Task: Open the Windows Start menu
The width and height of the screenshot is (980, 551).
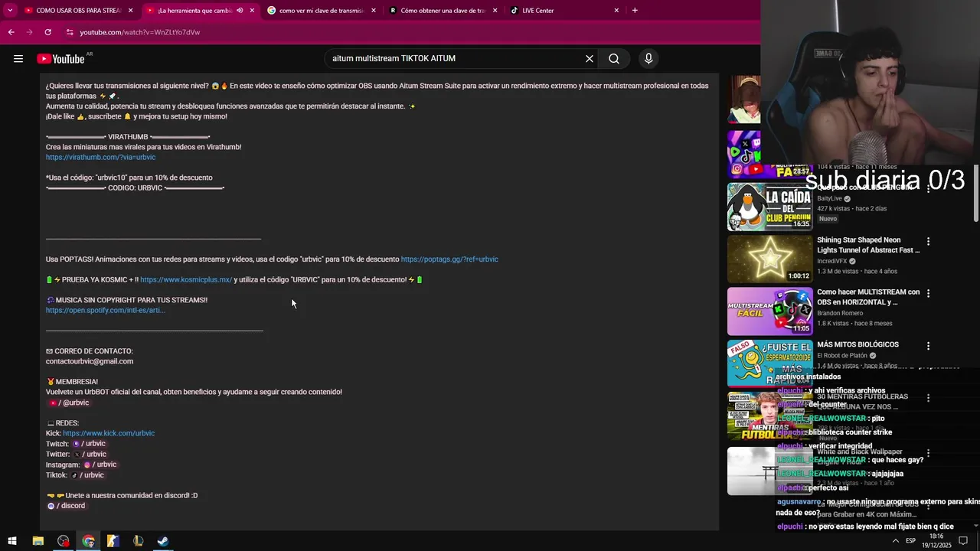Action: click(x=12, y=541)
